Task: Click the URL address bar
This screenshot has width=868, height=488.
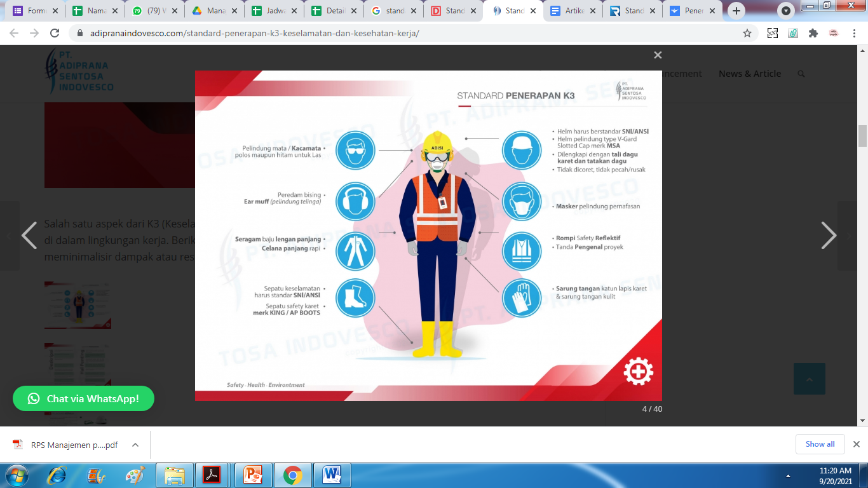Action: 407,33
